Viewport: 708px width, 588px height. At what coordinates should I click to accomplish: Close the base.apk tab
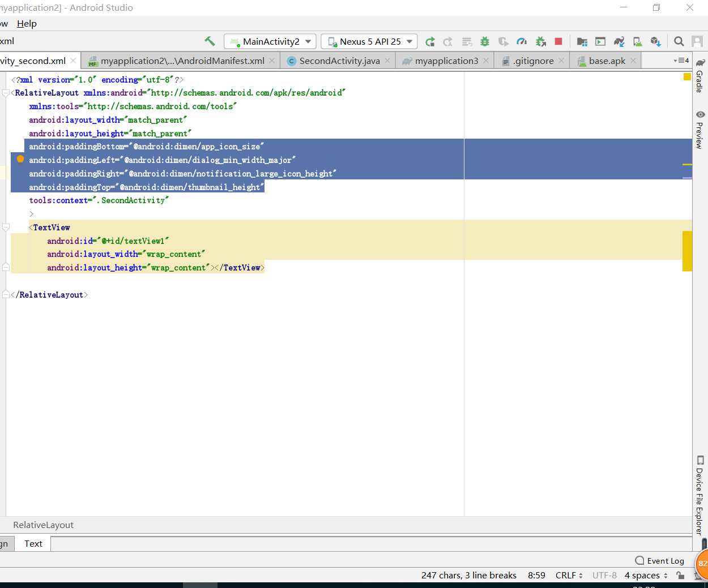pyautogui.click(x=633, y=61)
